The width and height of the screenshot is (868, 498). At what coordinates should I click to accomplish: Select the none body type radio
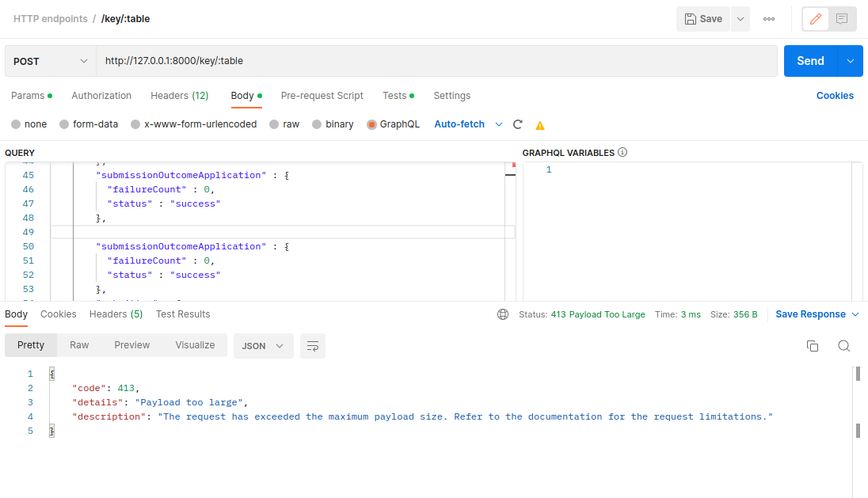[16, 124]
